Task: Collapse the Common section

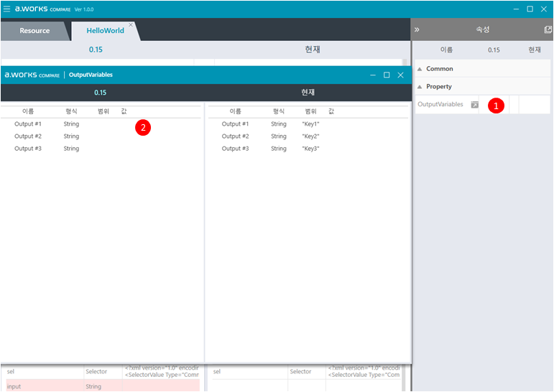Action: coord(420,69)
